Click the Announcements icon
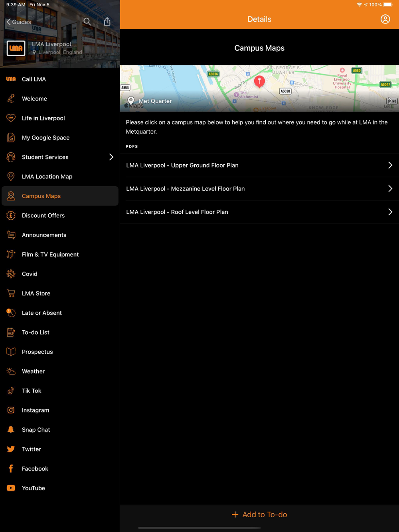Screen dimensions: 399x532 click(x=11, y=235)
